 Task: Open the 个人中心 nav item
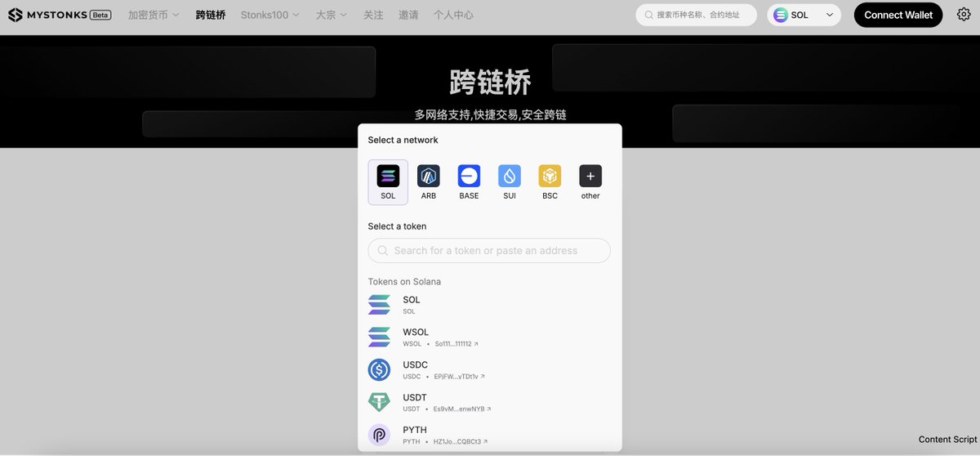[453, 15]
